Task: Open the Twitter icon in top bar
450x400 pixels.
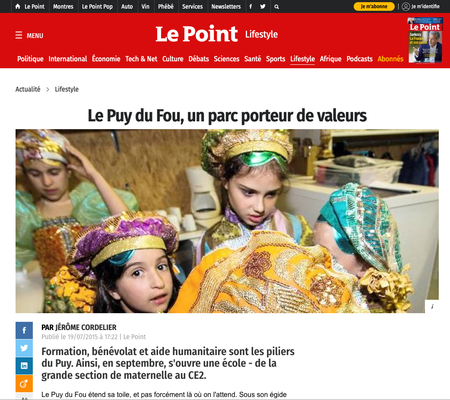Action: click(263, 6)
